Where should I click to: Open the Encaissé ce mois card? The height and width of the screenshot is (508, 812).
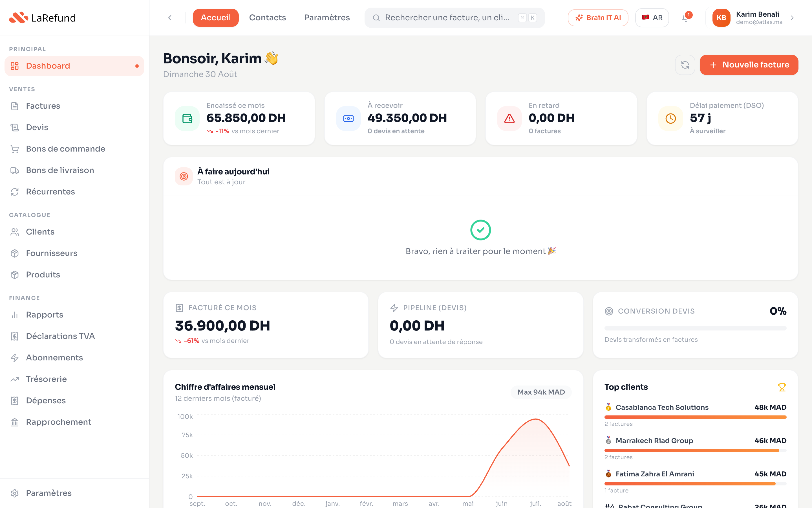coord(239,119)
